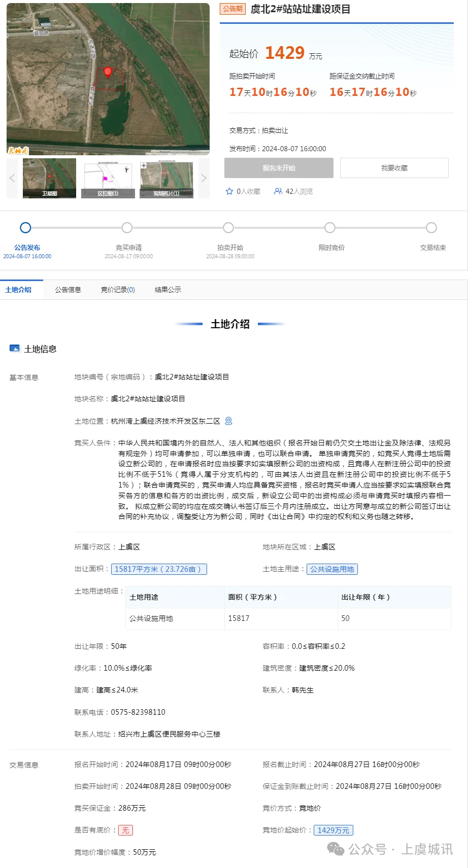The width and height of the screenshot is (468, 868).
Task: Show next thumbnails with right arrow
Action: [x=204, y=178]
